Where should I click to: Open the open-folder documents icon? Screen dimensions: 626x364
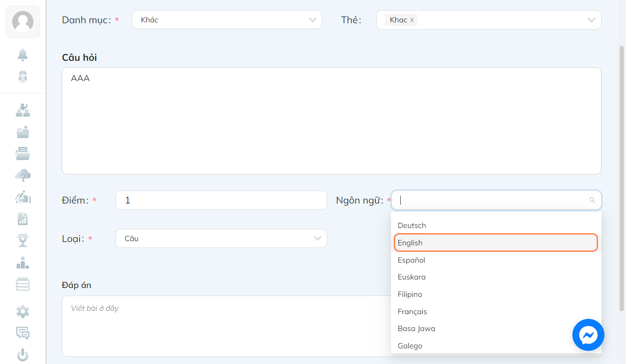(x=23, y=154)
